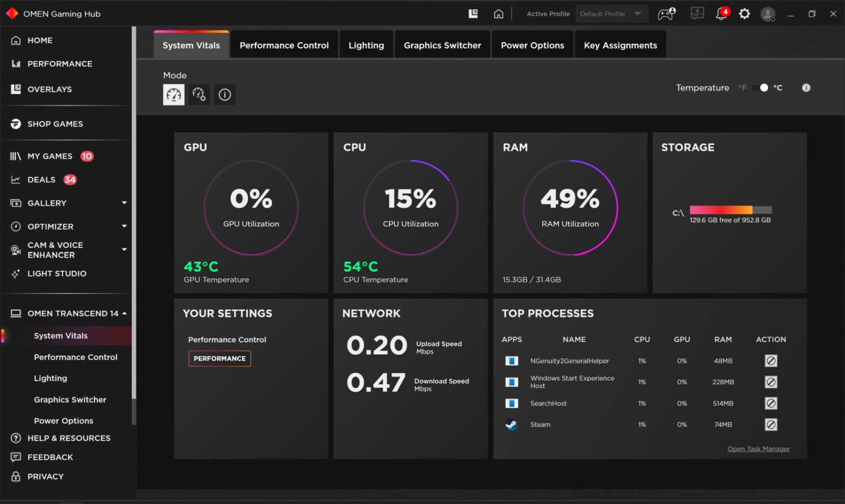
Task: Click the temperature info icon
Action: click(x=806, y=88)
